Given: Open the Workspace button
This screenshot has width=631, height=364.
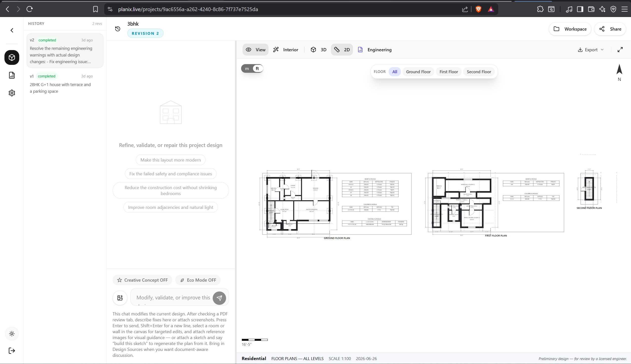Looking at the screenshot, I should (x=570, y=29).
